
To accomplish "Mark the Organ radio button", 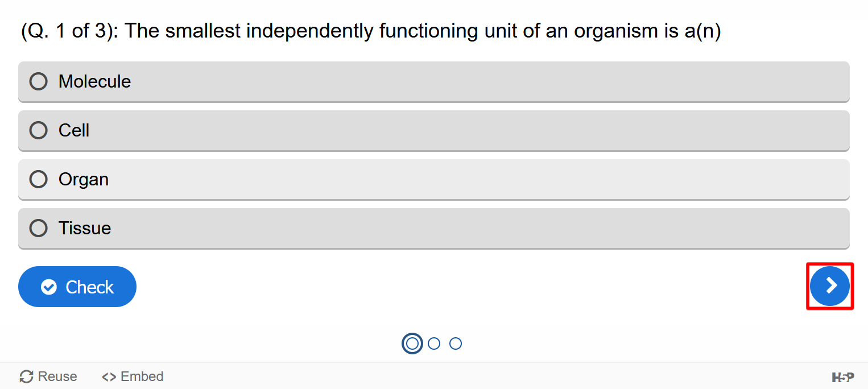I will tap(38, 179).
